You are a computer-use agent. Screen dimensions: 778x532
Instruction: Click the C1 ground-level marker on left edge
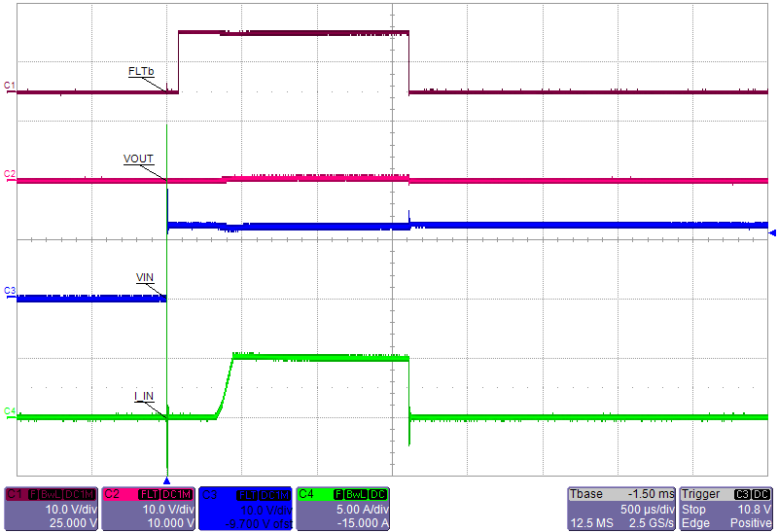click(9, 87)
